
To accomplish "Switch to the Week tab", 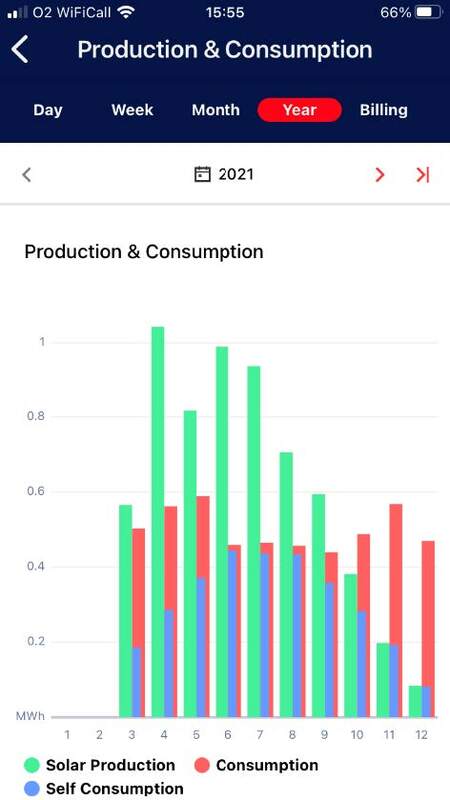I will point(132,110).
